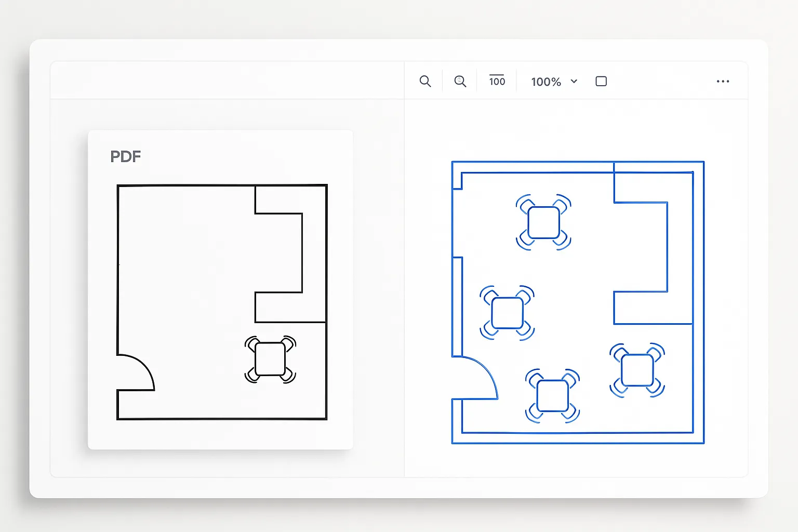Click inside the black alcove notch in PDF
Viewport: 798px width, 532px height.
tap(278, 252)
